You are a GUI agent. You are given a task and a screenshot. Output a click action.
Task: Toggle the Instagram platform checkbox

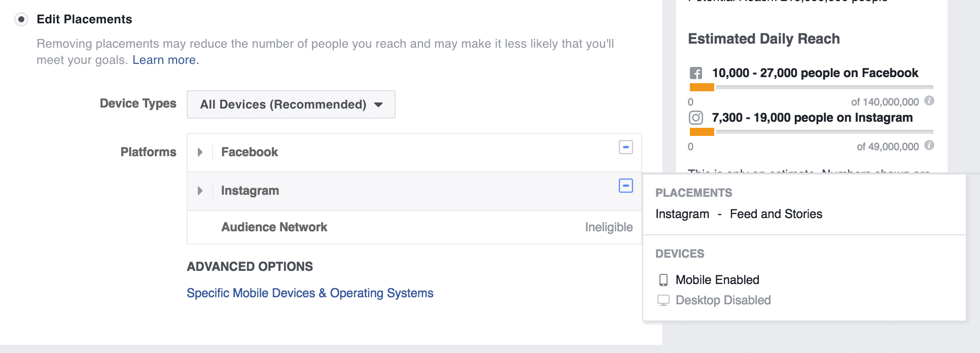click(x=626, y=186)
